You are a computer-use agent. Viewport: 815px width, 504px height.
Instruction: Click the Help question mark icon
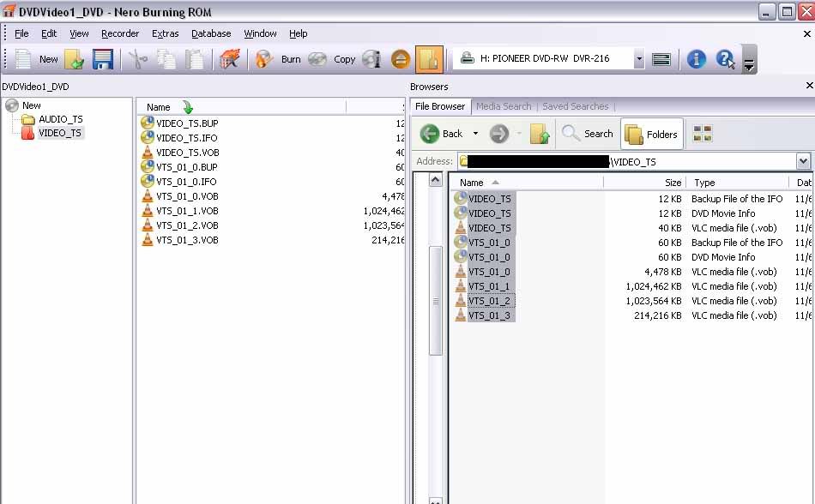coord(725,59)
